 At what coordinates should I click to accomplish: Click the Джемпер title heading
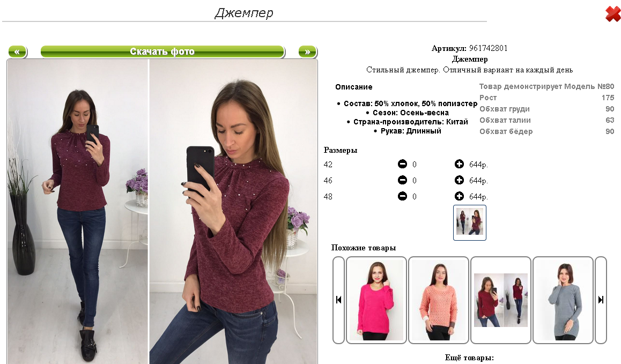coord(244,13)
